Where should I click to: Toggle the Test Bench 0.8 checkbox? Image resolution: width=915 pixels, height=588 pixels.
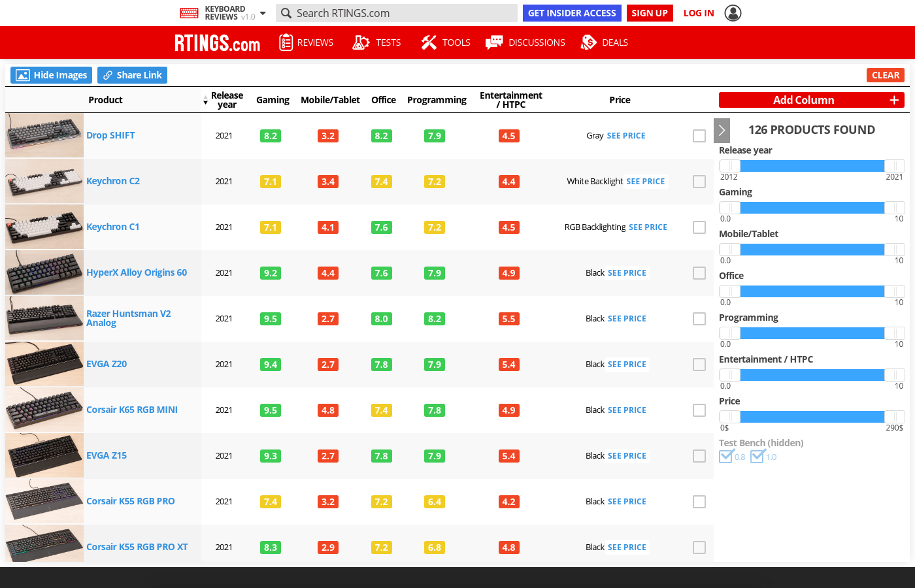[x=726, y=457]
